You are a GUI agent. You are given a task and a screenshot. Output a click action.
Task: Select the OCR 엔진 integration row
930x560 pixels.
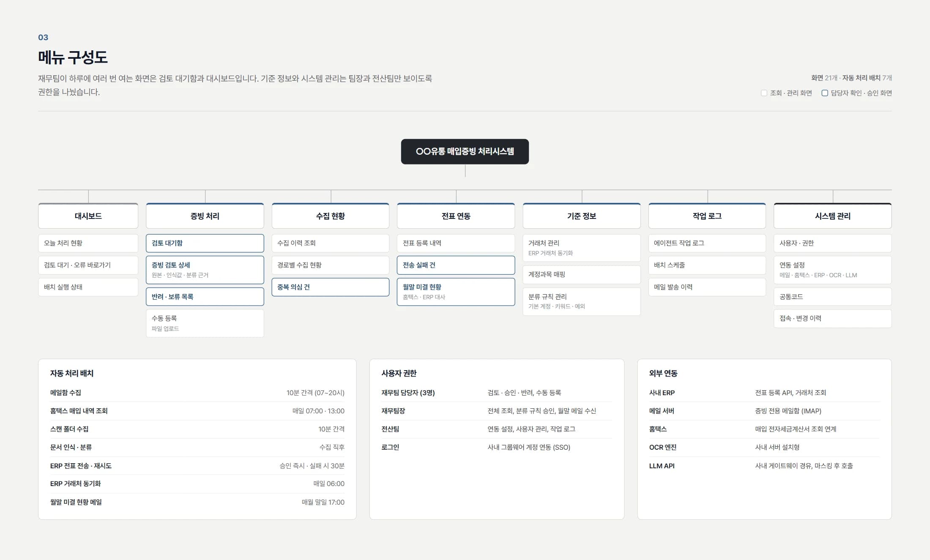tap(764, 447)
